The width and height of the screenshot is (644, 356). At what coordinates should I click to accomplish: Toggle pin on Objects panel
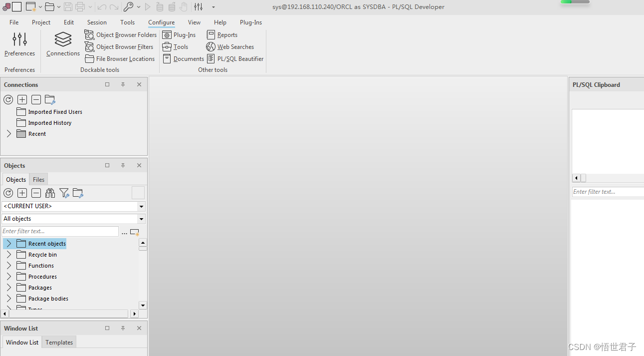[x=123, y=165]
